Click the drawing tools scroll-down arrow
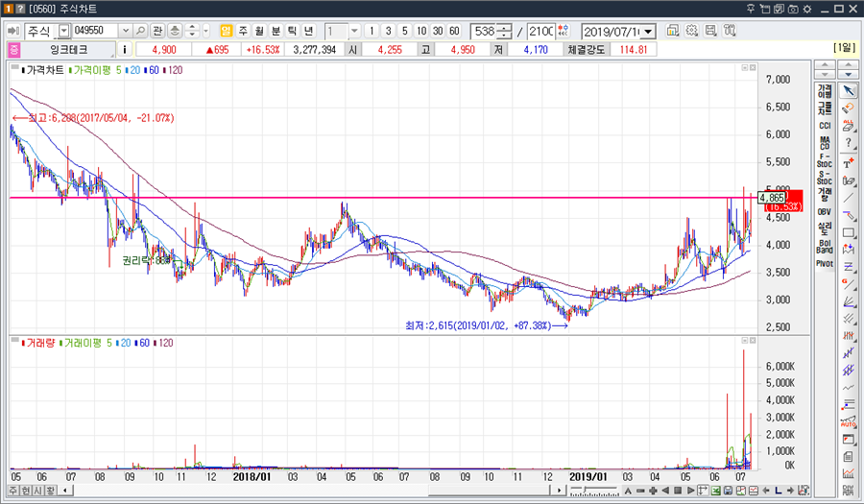Screen dimensions: 864x504 coord(848,74)
